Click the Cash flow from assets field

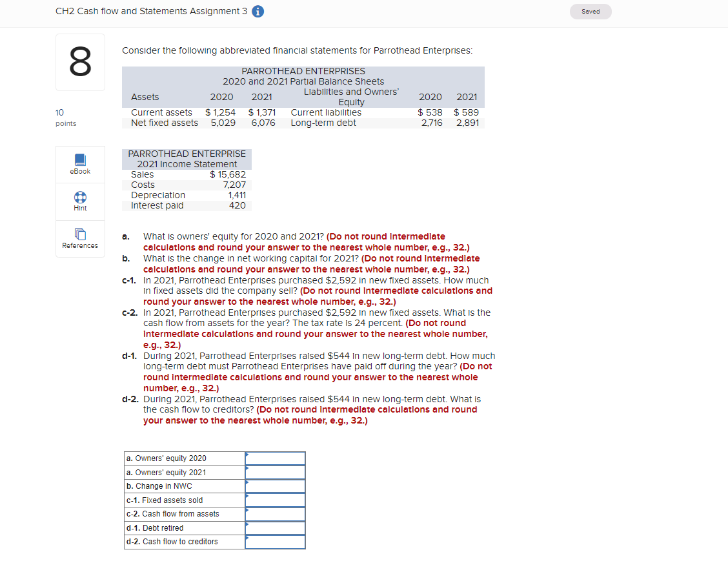click(276, 514)
